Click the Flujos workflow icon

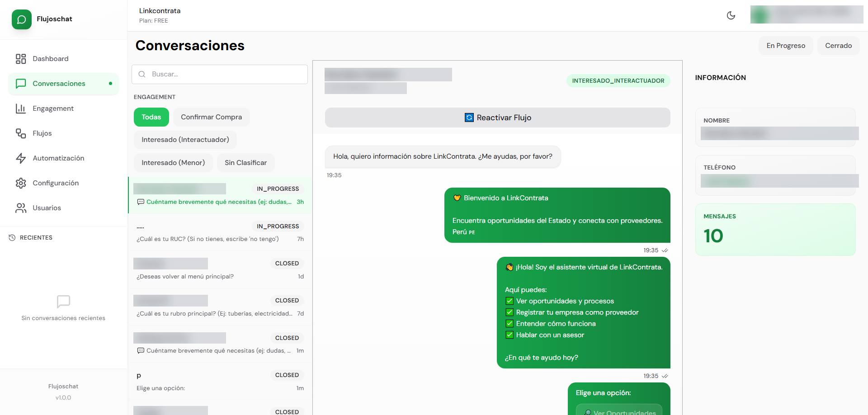[21, 133]
